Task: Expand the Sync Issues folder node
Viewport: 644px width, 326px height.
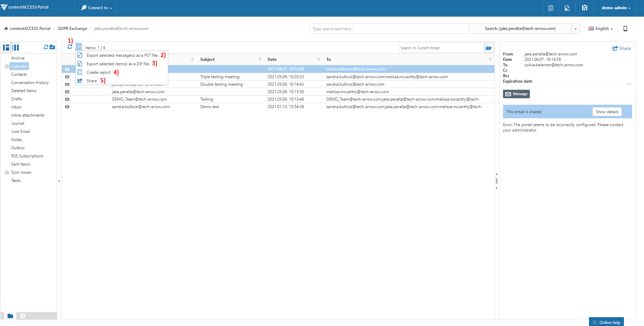Action: coord(7,172)
